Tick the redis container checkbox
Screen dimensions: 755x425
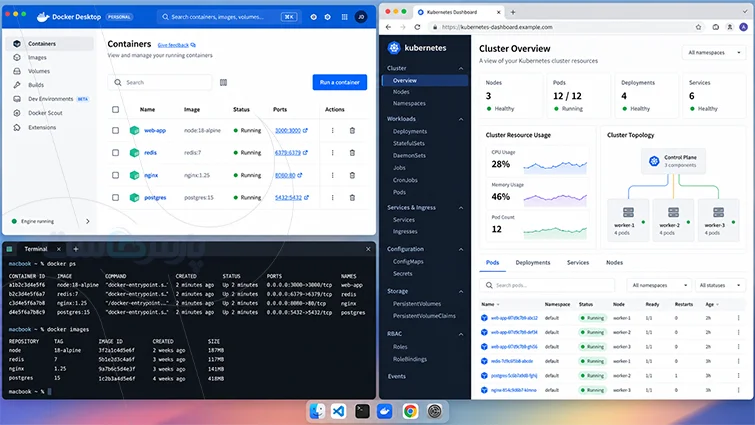click(116, 153)
